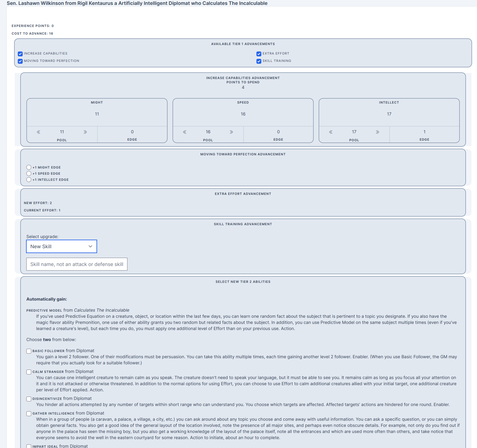Uncheck Increase Capabilities advancement
Image resolution: width=477 pixels, height=448 pixels.
point(20,54)
